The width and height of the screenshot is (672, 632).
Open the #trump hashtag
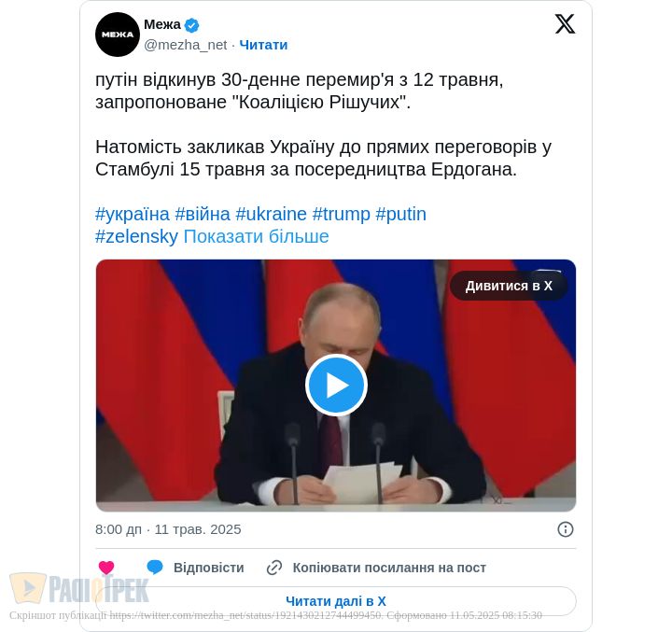point(342,214)
